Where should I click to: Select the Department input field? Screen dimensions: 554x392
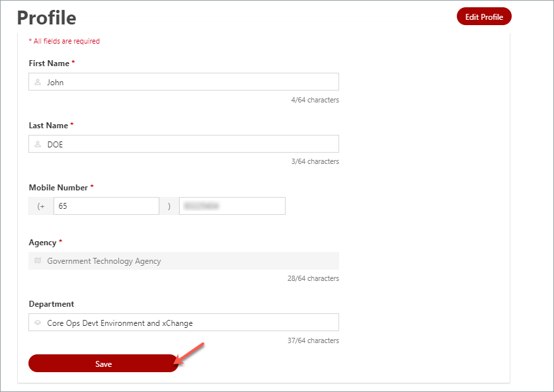[x=183, y=322]
